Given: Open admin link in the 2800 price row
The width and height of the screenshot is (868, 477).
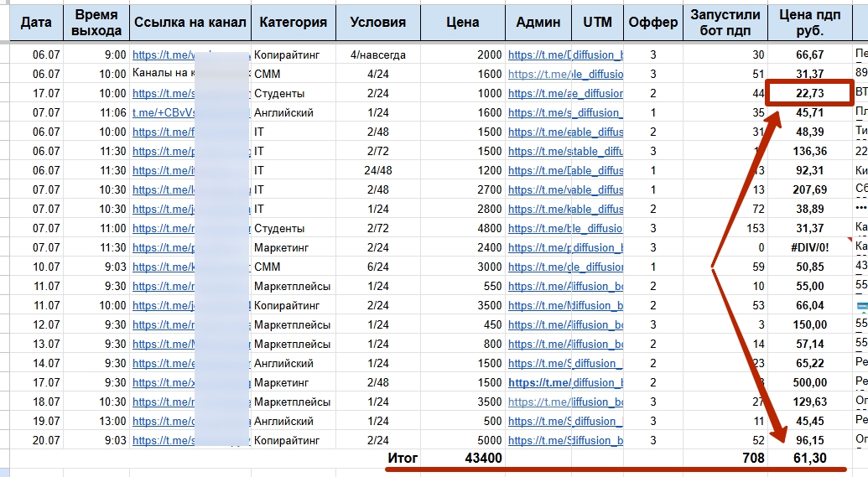Looking at the screenshot, I should tap(539, 209).
